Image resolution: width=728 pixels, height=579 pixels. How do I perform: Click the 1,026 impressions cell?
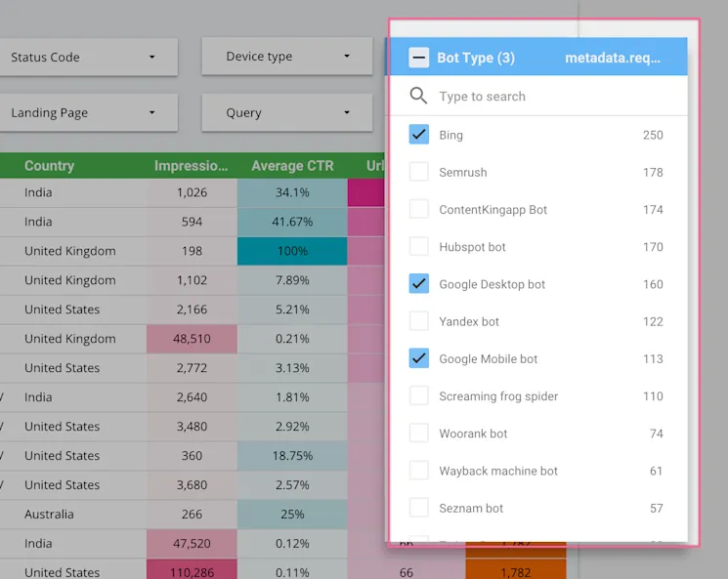click(192, 192)
